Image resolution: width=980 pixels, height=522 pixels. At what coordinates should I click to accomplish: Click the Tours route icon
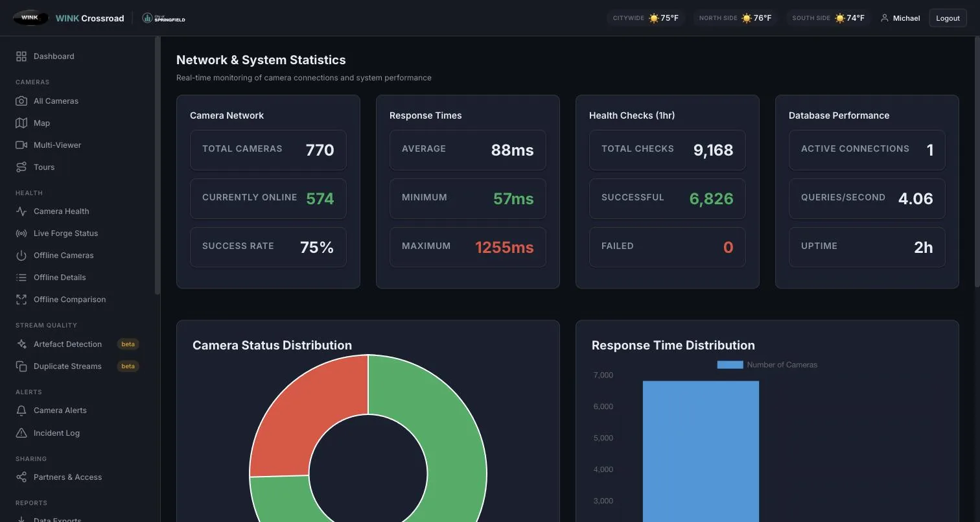tap(21, 167)
